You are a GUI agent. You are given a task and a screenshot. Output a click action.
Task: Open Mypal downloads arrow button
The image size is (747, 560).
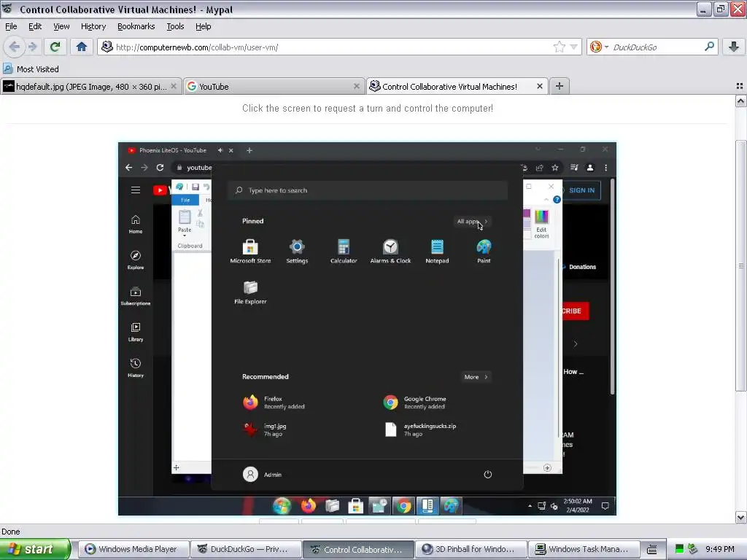(734, 47)
